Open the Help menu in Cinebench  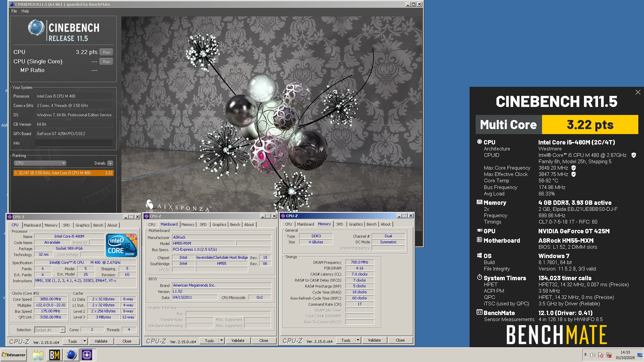[x=25, y=11]
